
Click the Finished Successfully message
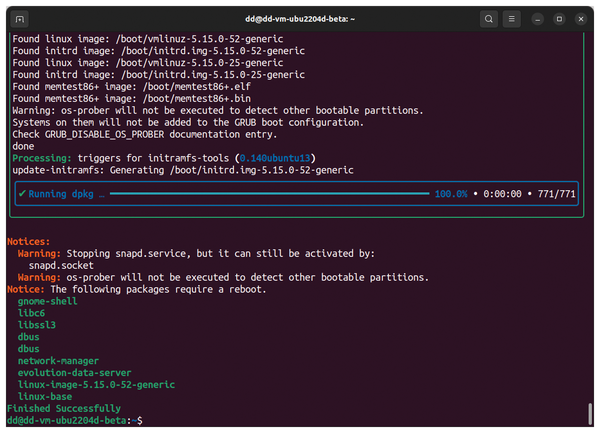tap(64, 409)
